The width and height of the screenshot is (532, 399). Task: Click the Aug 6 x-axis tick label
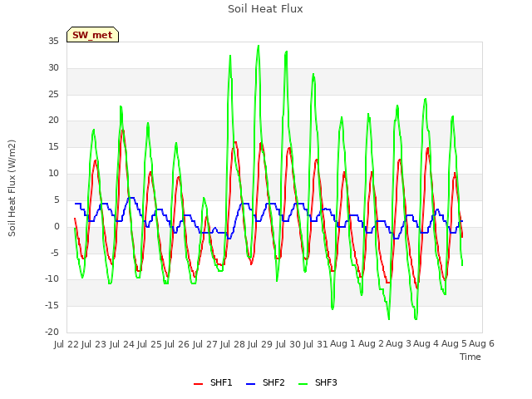(x=481, y=344)
